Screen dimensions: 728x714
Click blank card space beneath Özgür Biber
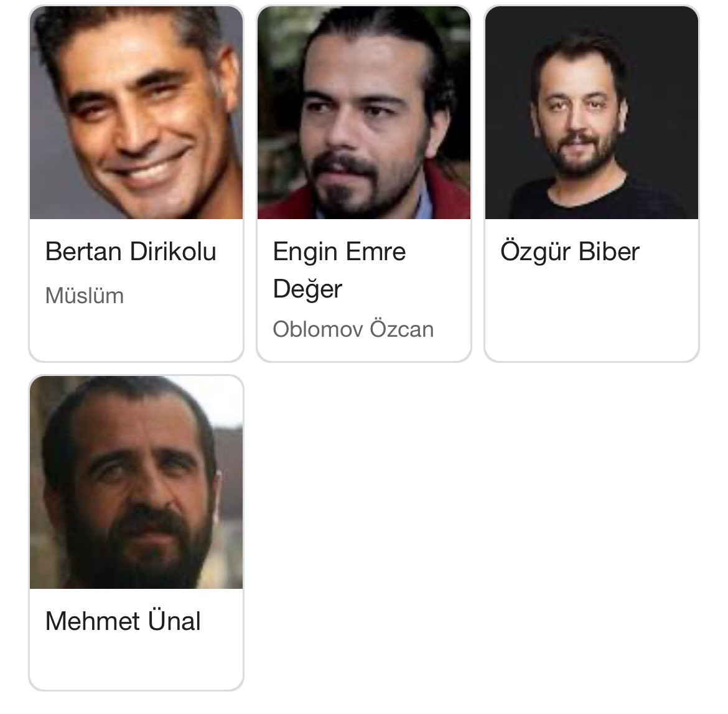(592, 316)
